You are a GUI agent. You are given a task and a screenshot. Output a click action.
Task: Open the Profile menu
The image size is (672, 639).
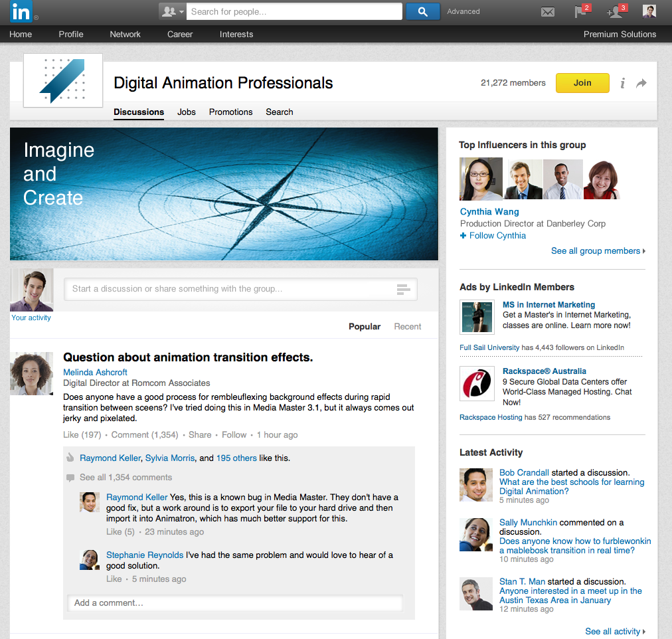[71, 35]
